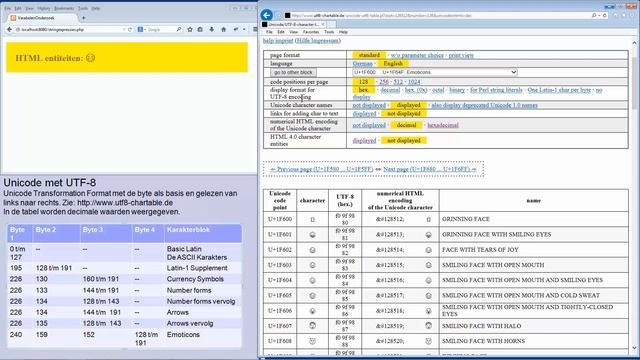This screenshot has width=640, height=360.
Task: Click 'Emoticons' row in the slide table
Action: 124,338
